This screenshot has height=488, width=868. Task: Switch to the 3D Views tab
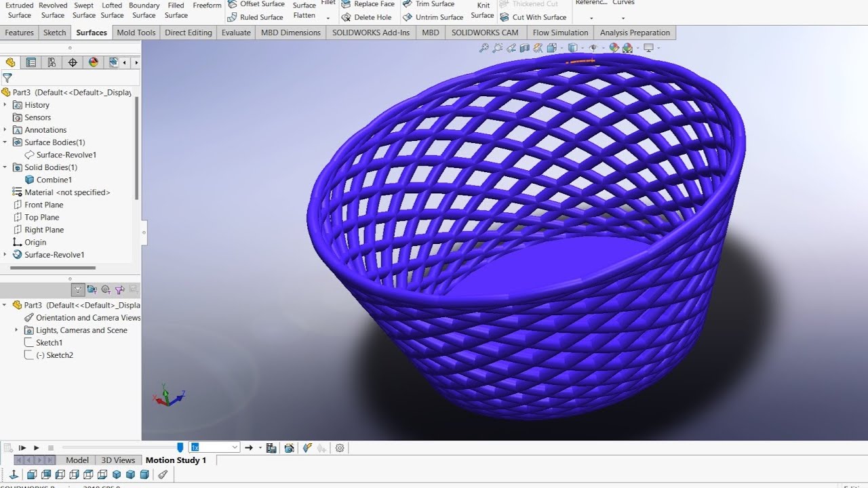[x=119, y=460]
